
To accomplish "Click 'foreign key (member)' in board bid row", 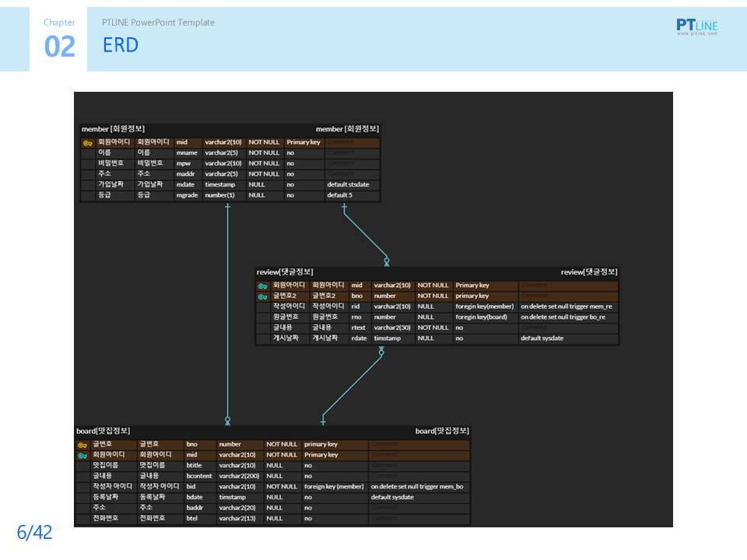I will pos(334,487).
